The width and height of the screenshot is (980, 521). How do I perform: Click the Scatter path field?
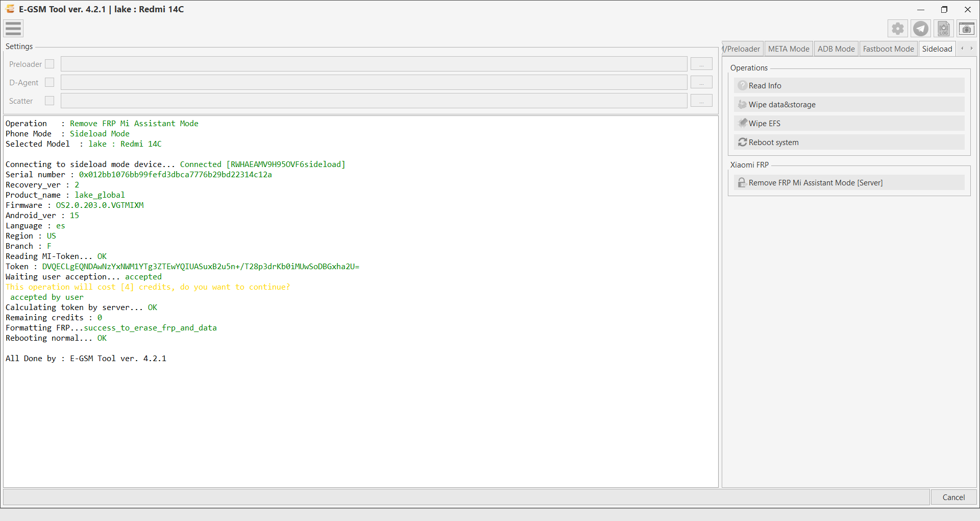tap(374, 101)
